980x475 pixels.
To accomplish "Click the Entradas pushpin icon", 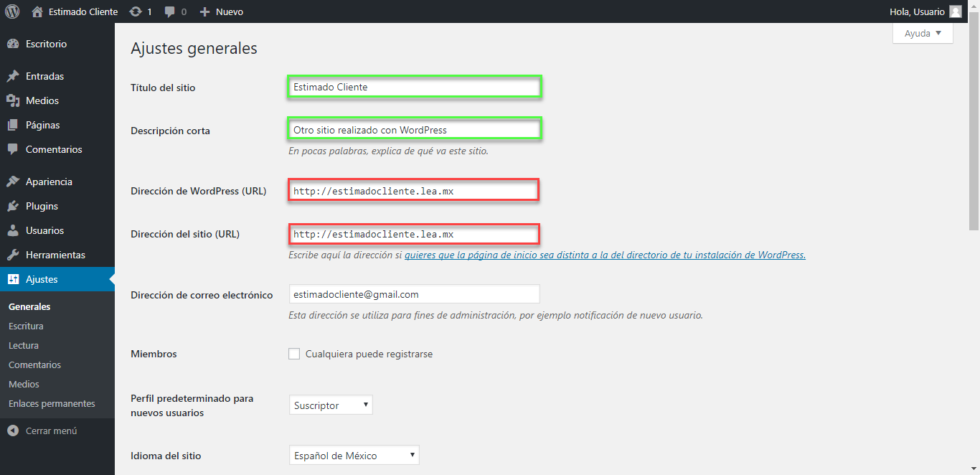I will point(13,76).
